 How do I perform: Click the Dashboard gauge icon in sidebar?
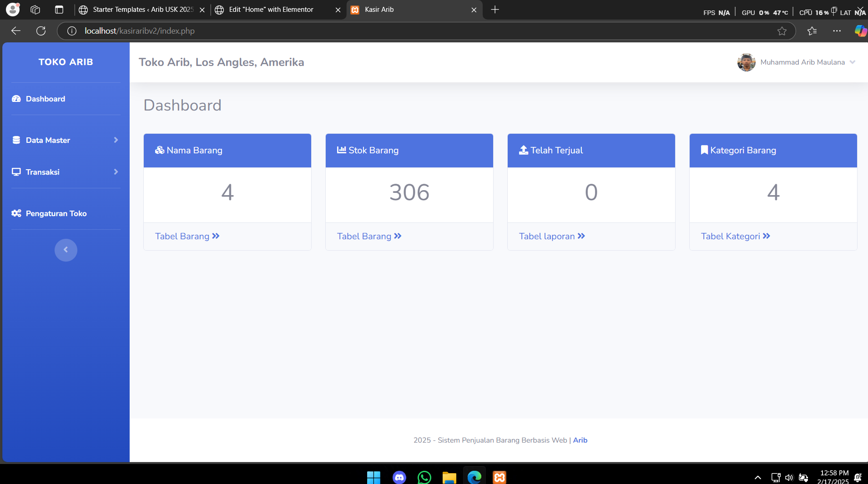(16, 99)
